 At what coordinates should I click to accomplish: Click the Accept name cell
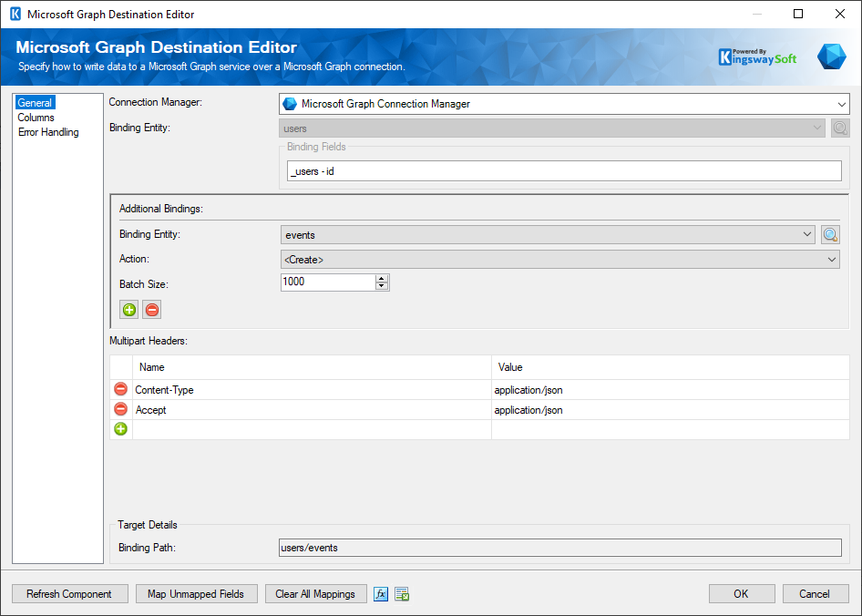point(312,410)
